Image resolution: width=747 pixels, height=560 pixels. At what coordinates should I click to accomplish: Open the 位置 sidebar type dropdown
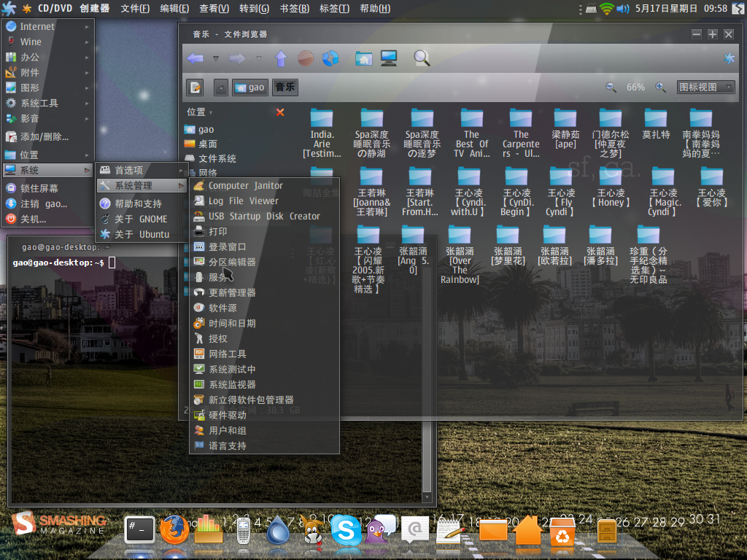pyautogui.click(x=200, y=112)
